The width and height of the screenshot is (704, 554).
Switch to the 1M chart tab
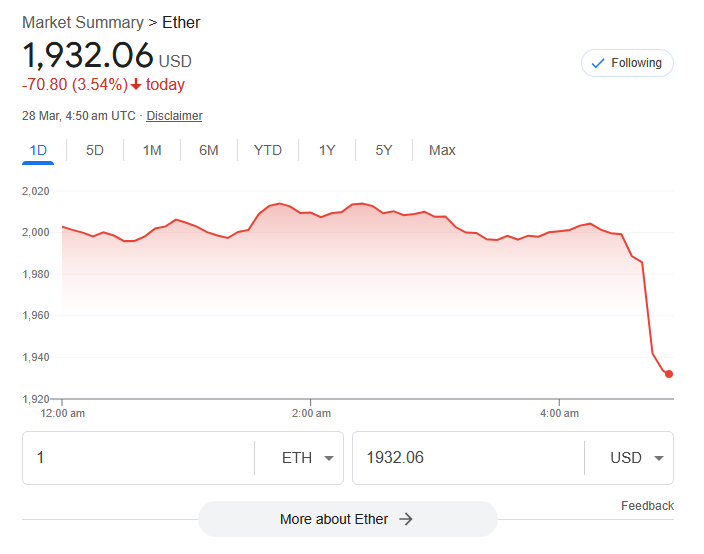click(152, 150)
